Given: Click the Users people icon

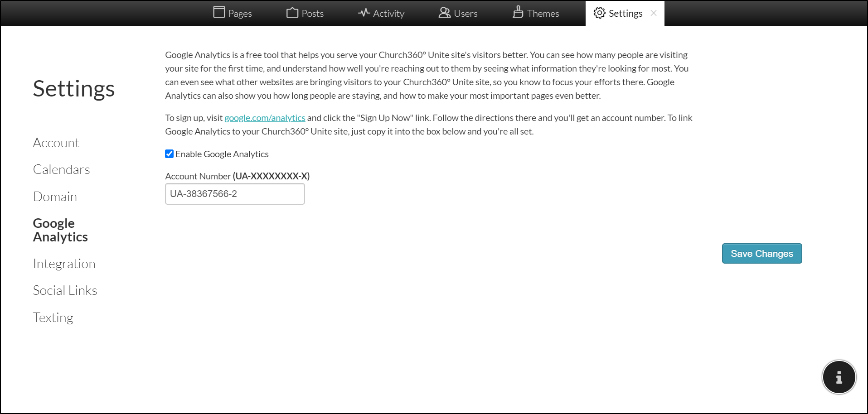Looking at the screenshot, I should 444,13.
